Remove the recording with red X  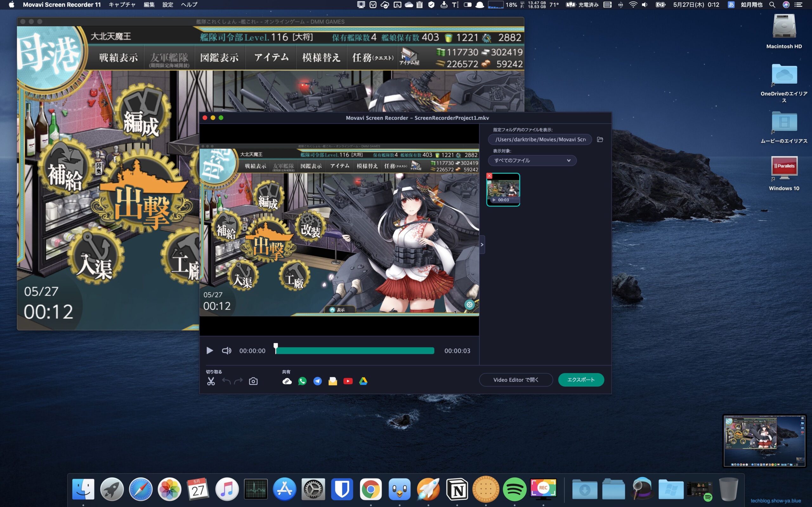tap(489, 176)
